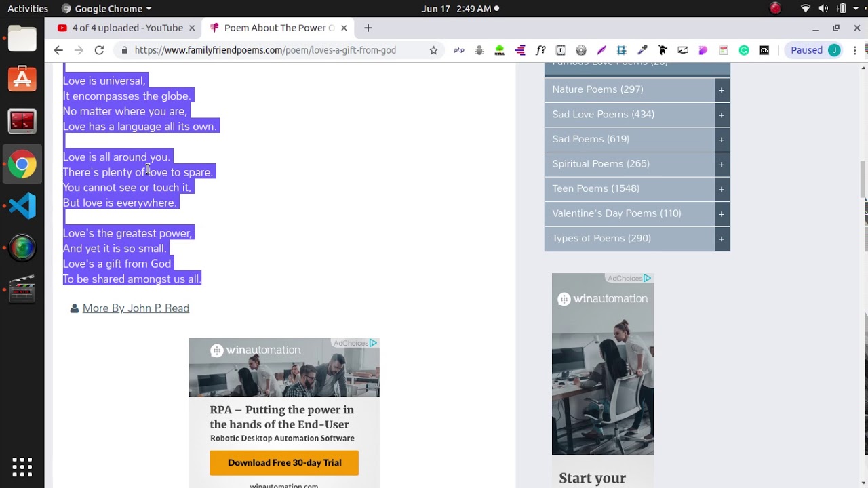
Task: Open the black Cb extension icon
Action: click(x=764, y=50)
